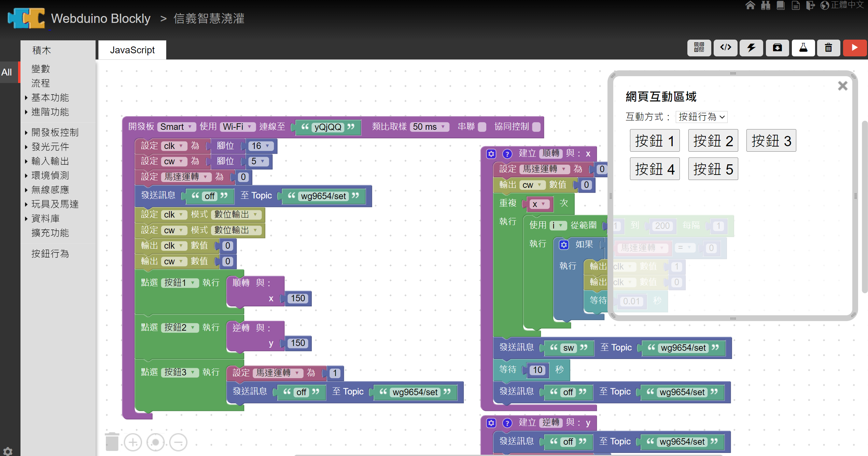
Task: Open the 按鈕行為 toolbox category
Action: (x=50, y=254)
